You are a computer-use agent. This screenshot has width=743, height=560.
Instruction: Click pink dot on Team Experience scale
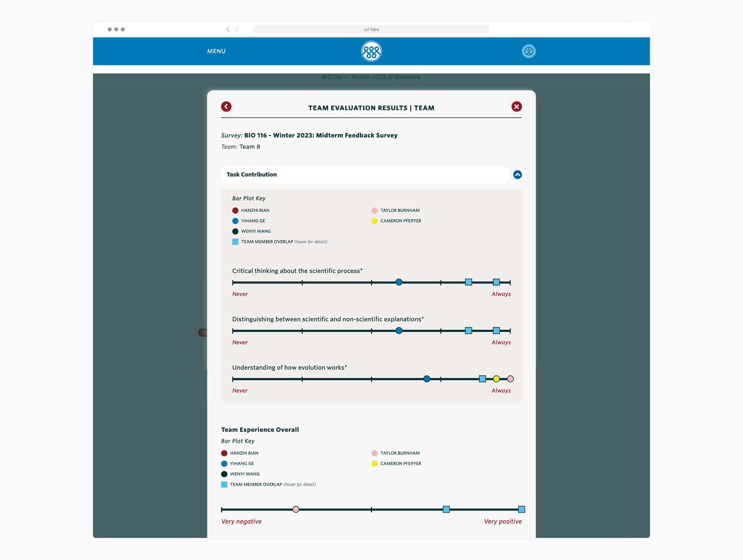point(296,509)
